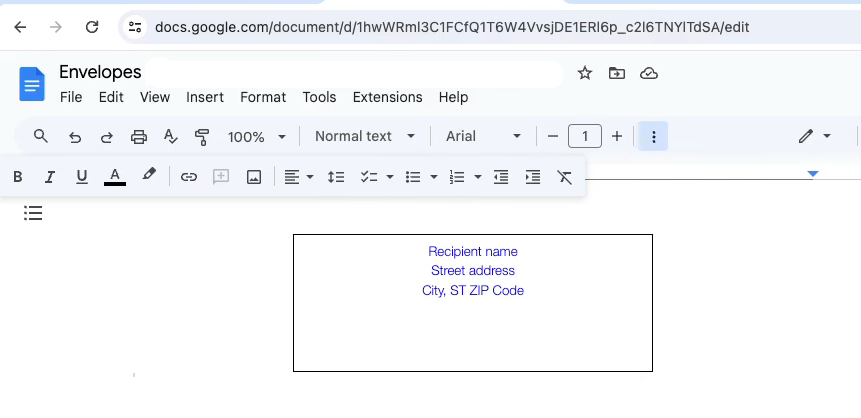Click the clear formatting icon

565,177
